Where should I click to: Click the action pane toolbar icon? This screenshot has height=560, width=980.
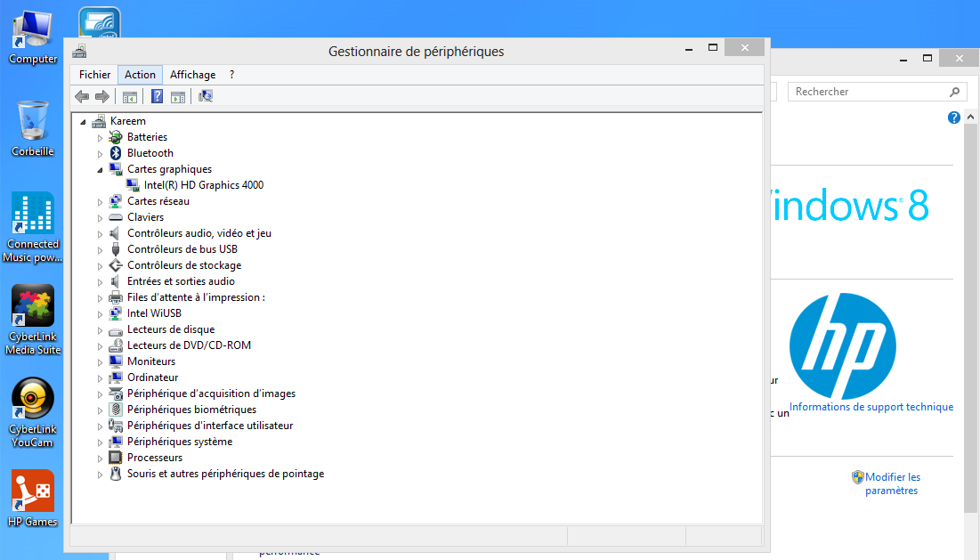click(x=178, y=97)
